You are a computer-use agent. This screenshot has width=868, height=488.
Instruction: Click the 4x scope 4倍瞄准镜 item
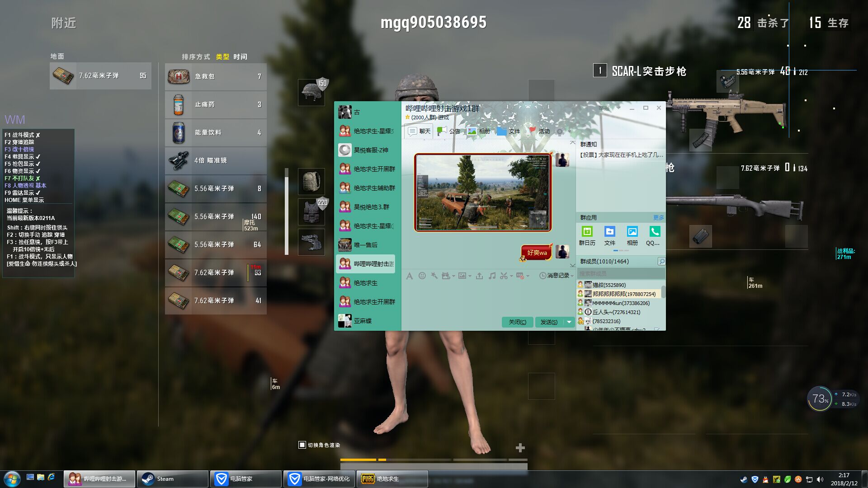tap(216, 160)
